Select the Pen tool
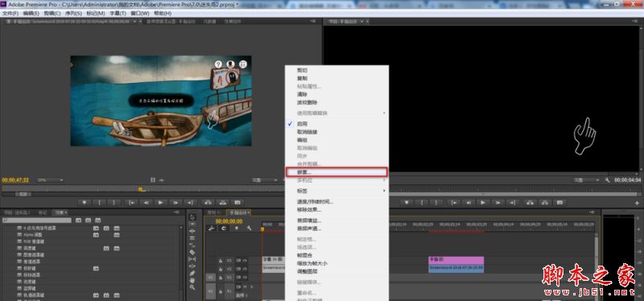This screenshot has width=644, height=301. pos(192,273)
